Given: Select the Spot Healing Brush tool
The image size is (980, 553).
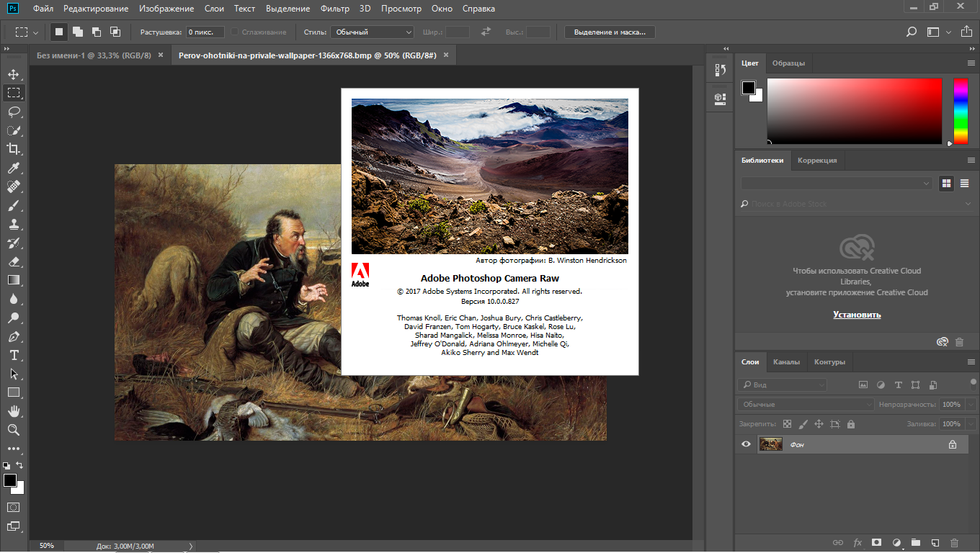Looking at the screenshot, I should (x=14, y=186).
